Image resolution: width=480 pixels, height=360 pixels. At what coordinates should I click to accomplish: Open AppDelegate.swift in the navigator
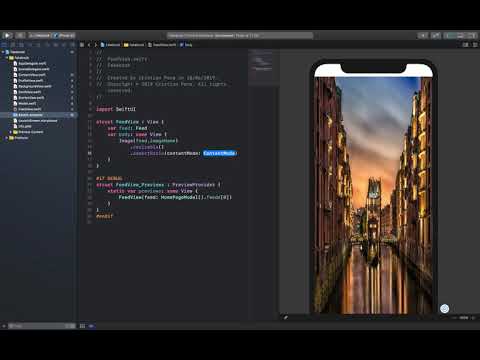pyautogui.click(x=32, y=63)
